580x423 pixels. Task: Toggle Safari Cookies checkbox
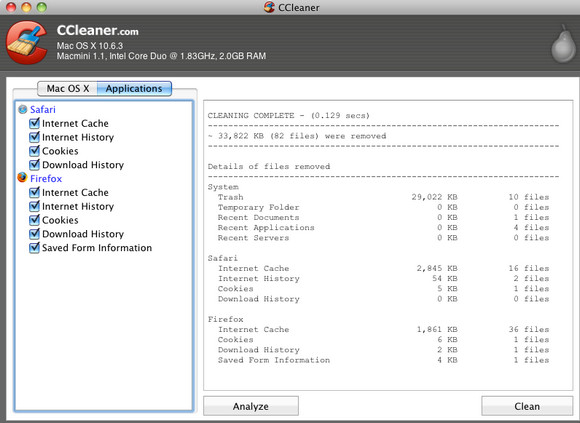(x=34, y=150)
